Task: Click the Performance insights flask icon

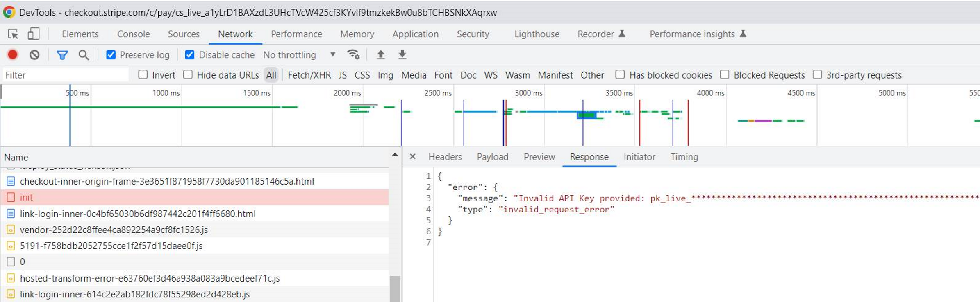Action: click(743, 34)
